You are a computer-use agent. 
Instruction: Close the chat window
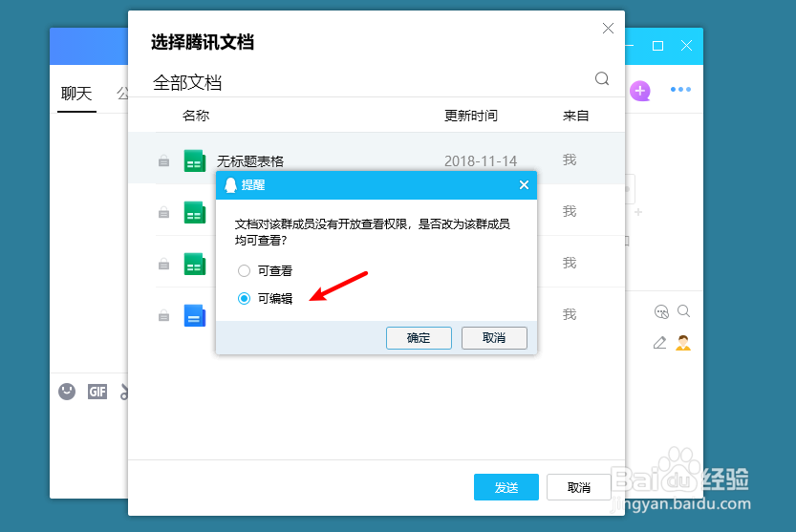(686, 46)
